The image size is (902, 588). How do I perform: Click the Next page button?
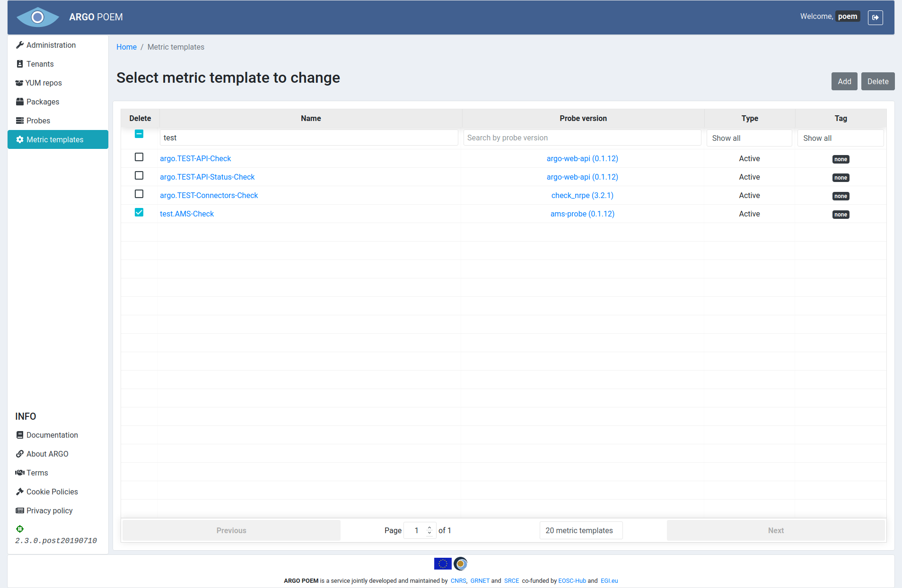(x=776, y=530)
